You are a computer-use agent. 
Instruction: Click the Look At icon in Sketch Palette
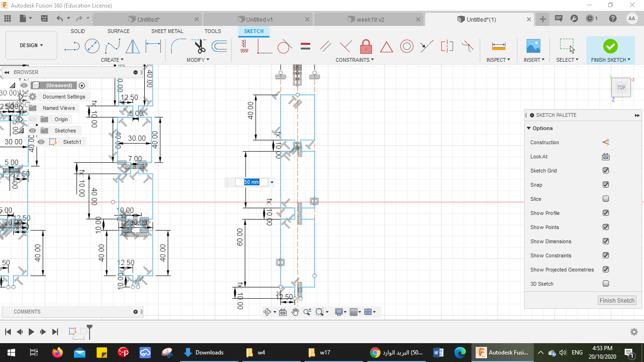coord(606,156)
